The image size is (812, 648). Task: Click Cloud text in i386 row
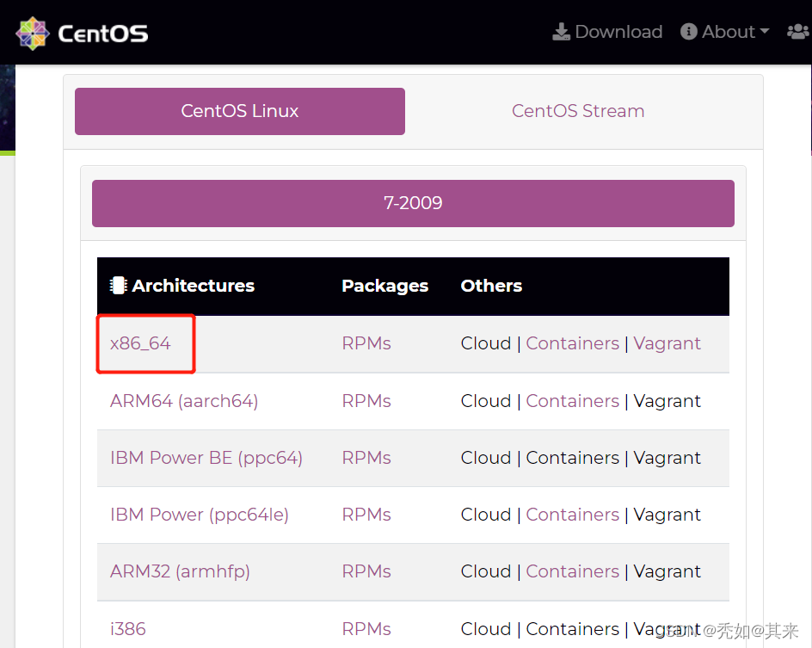(486, 629)
